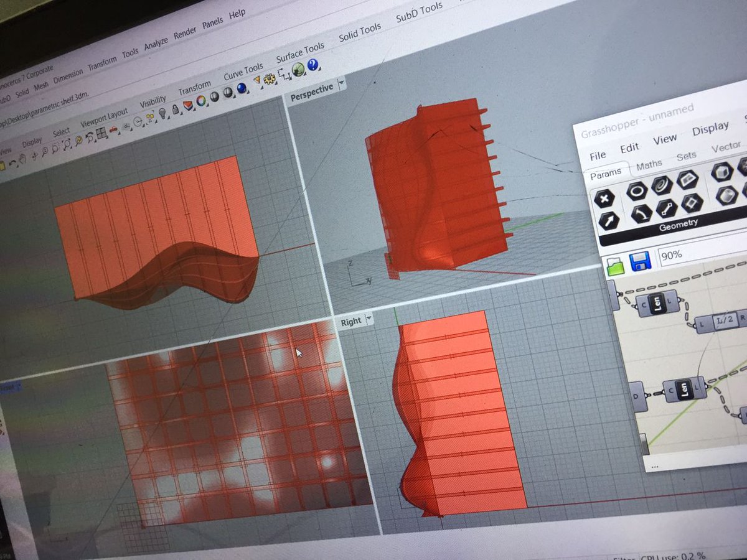Select the Params tab in Grasshopper
This screenshot has height=560, width=747.
[606, 174]
